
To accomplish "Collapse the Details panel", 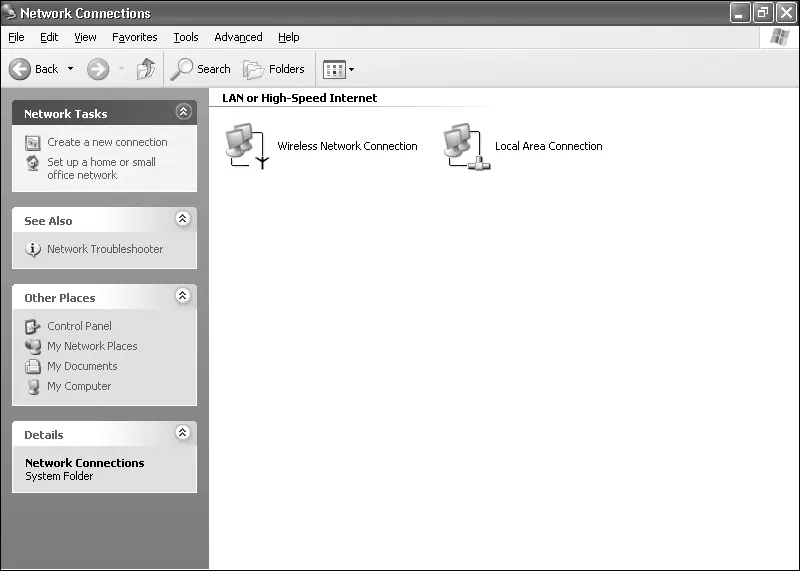I will [x=183, y=433].
